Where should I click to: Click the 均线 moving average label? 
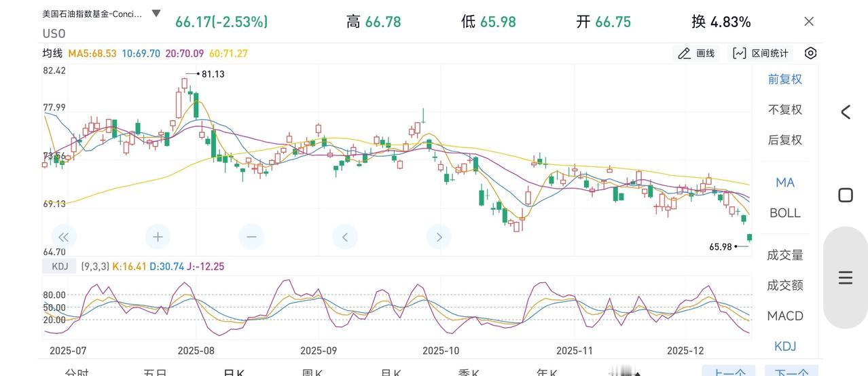point(52,53)
